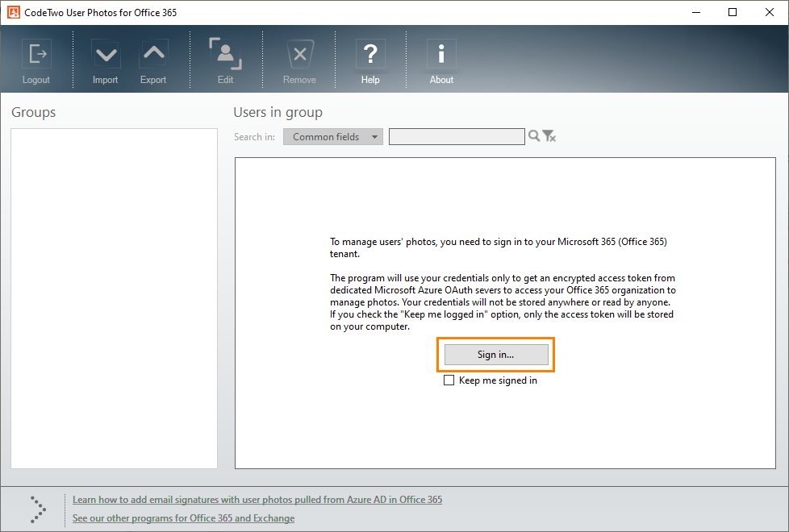Minimize the CodeTwo window
The width and height of the screenshot is (789, 532).
pyautogui.click(x=696, y=12)
